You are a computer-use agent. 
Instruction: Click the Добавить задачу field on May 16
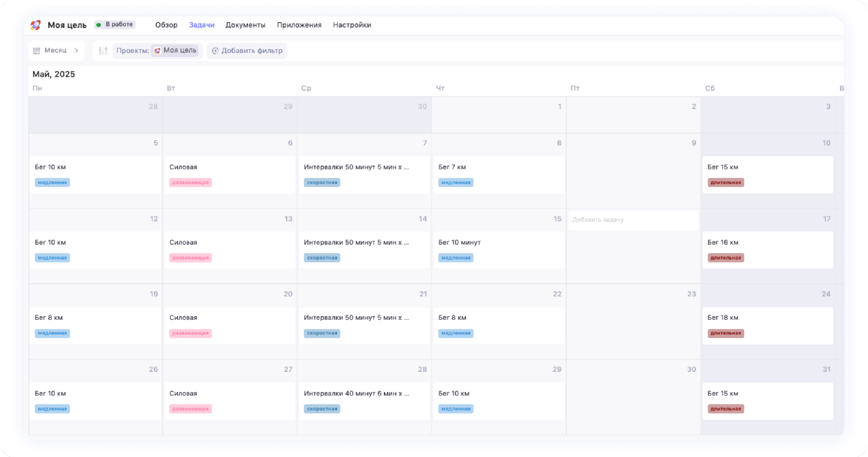632,220
